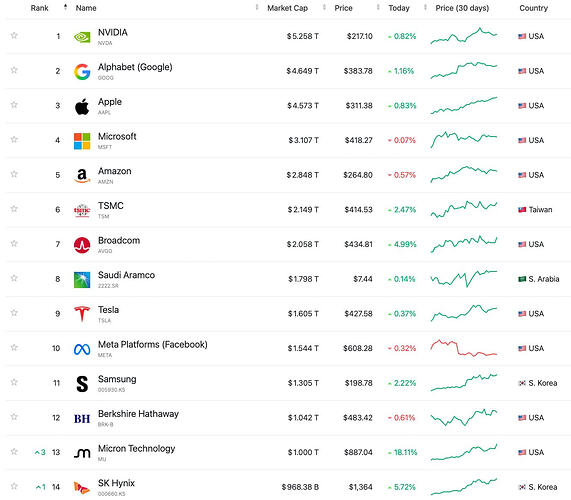
Task: Toggle the favorite star for NVIDIA
Action: [14, 35]
